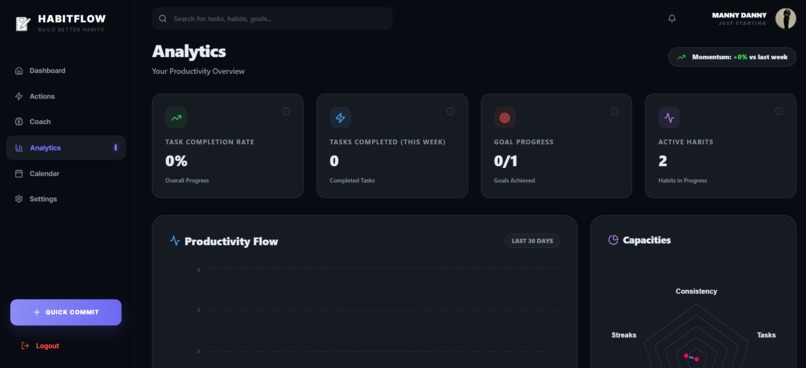Click the Task Completion Rate trend icon

click(176, 118)
